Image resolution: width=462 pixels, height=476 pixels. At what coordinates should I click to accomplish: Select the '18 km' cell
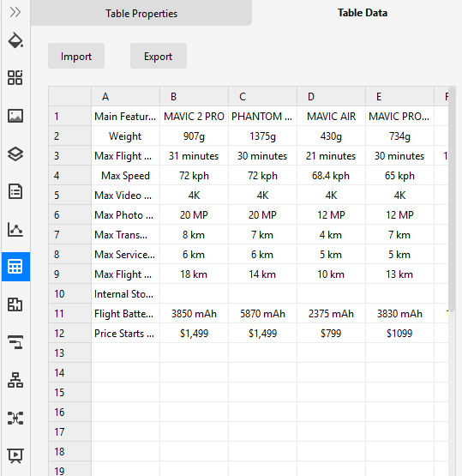click(x=195, y=274)
